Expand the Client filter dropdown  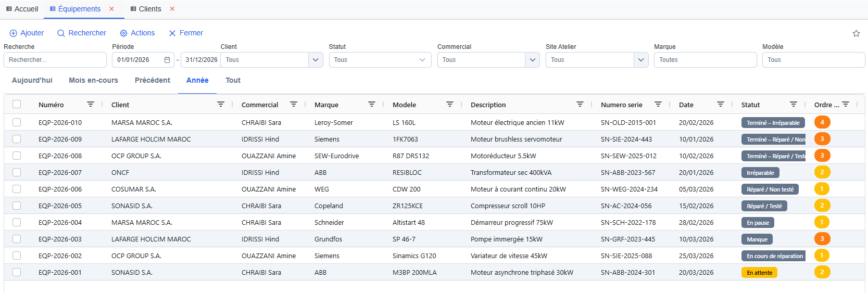click(316, 60)
